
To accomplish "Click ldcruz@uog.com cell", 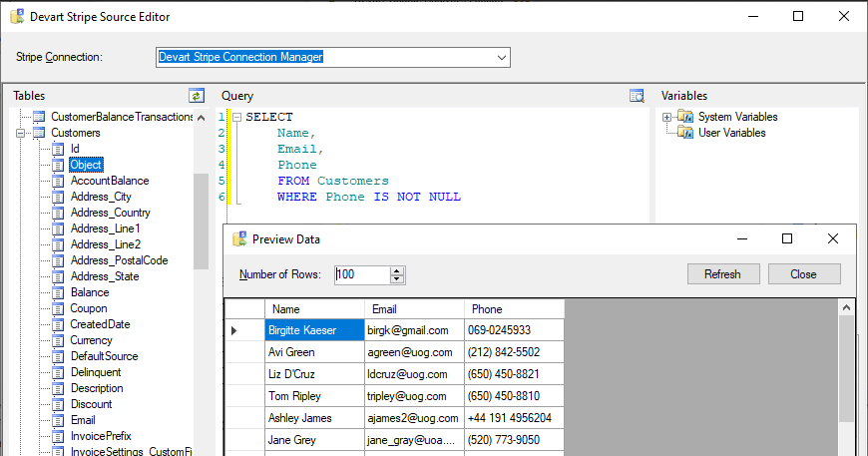I will point(414,374).
